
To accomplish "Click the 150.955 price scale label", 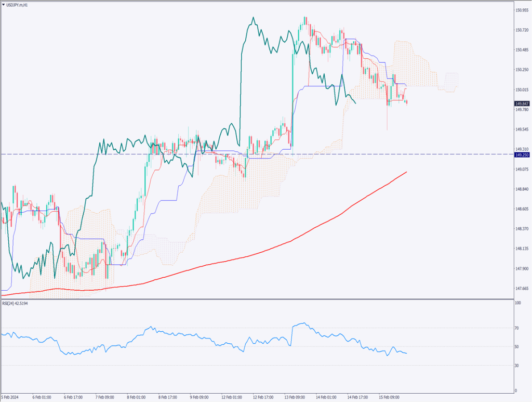I will tap(522, 10).
